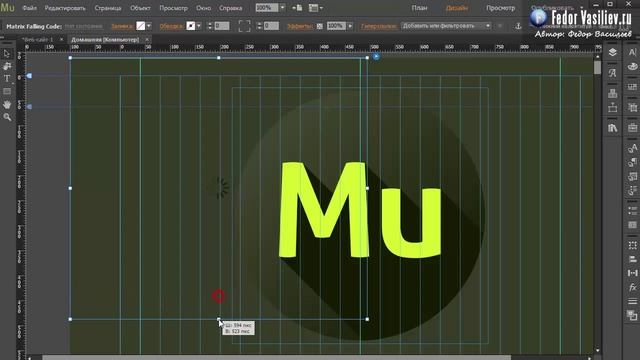Switch to the План mode

click(420, 8)
